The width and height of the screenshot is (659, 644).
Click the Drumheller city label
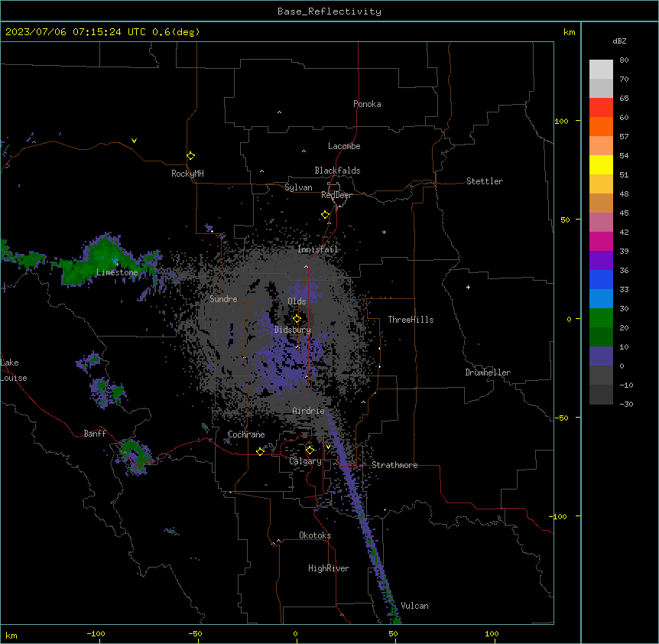488,372
